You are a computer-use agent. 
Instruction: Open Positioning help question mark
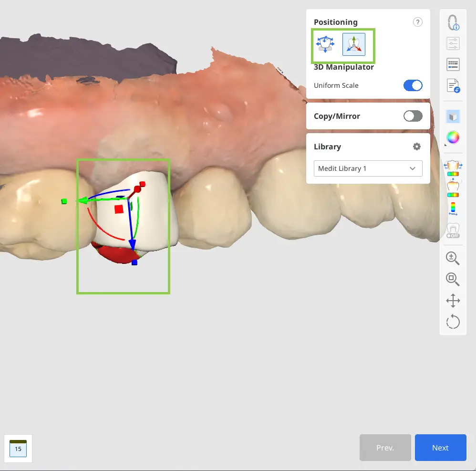pyautogui.click(x=418, y=22)
